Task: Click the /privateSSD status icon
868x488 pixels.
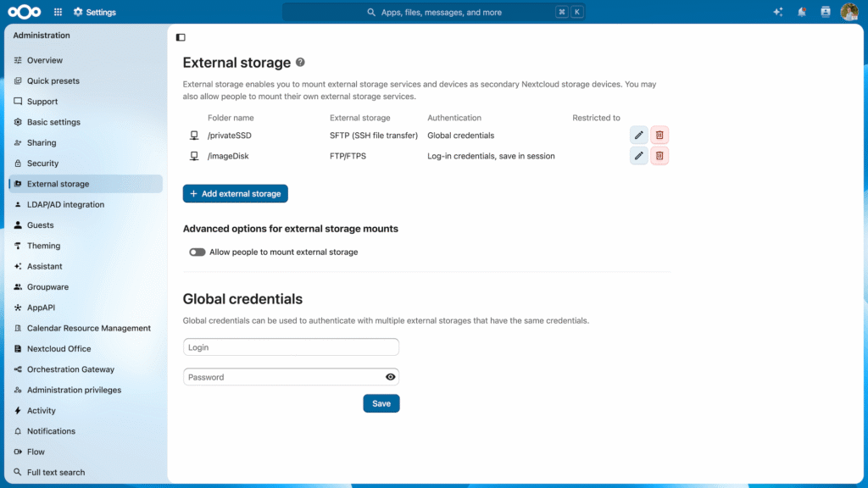Action: pyautogui.click(x=194, y=135)
